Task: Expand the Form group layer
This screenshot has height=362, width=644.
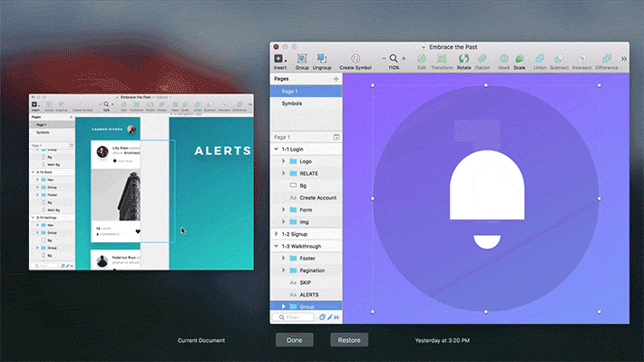Action: pyautogui.click(x=283, y=210)
